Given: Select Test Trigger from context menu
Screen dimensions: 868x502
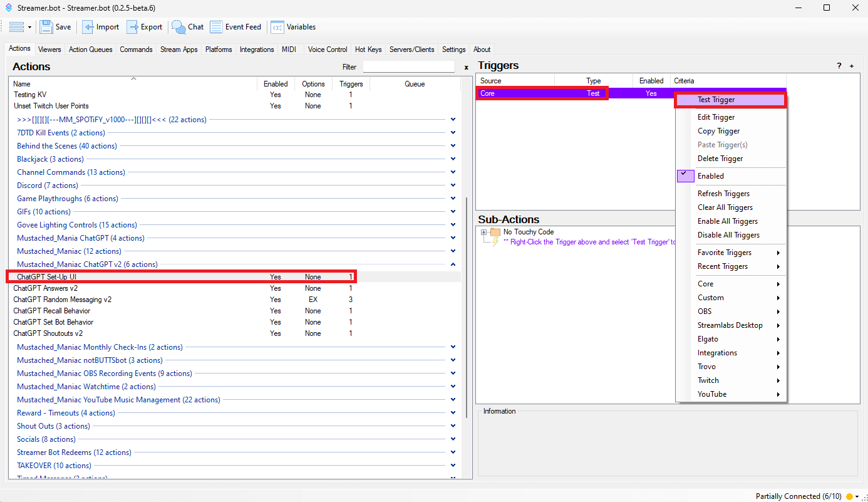Looking at the screenshot, I should pyautogui.click(x=716, y=100).
